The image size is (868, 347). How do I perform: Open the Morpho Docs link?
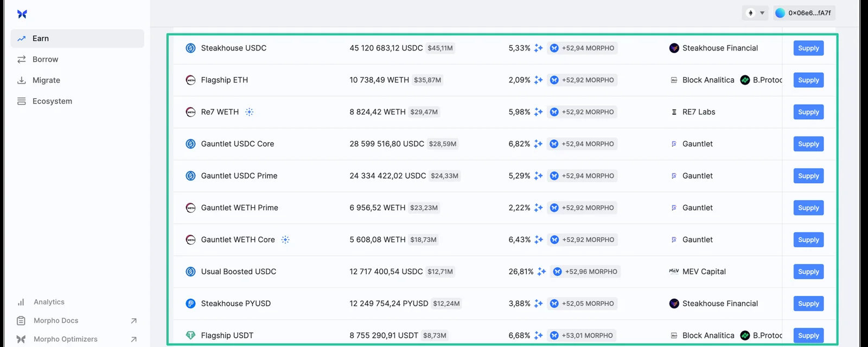[x=56, y=320]
